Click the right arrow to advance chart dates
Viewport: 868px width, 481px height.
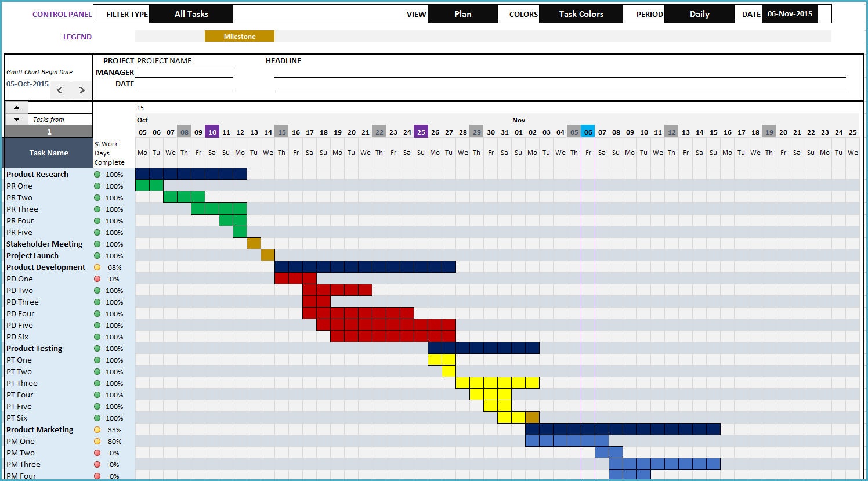81,90
